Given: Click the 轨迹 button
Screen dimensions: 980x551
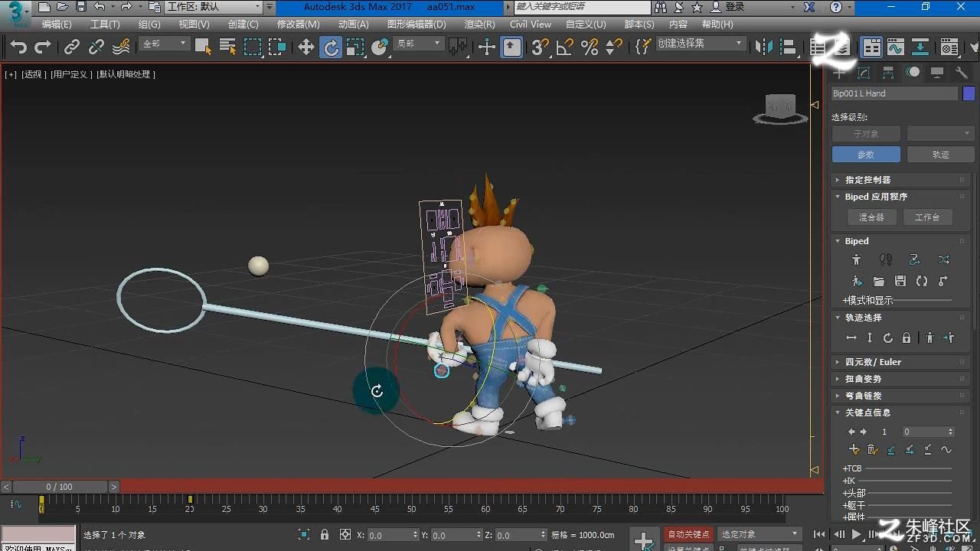Looking at the screenshot, I should (x=940, y=155).
